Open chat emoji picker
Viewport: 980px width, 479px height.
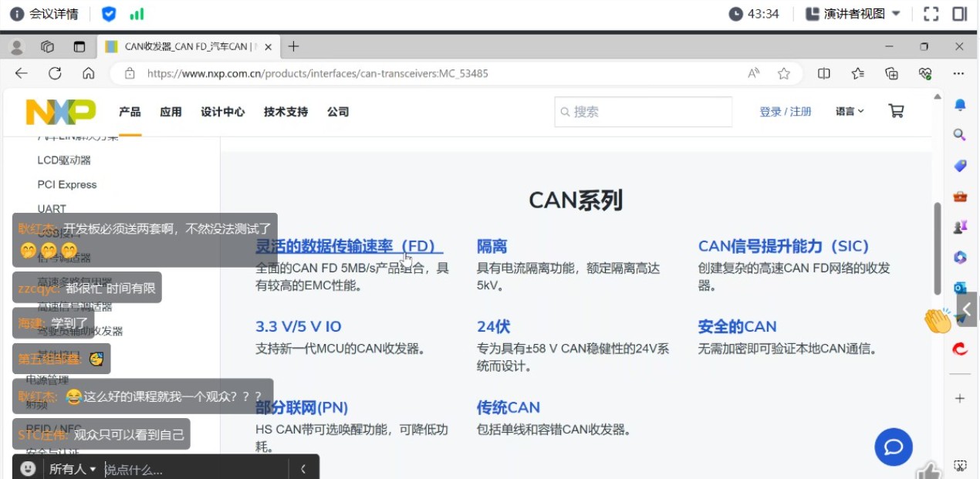[28, 468]
